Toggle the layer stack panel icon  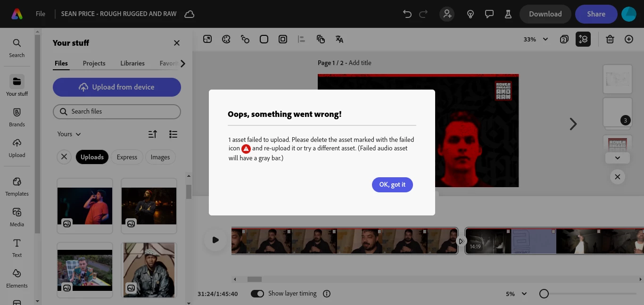(x=583, y=39)
